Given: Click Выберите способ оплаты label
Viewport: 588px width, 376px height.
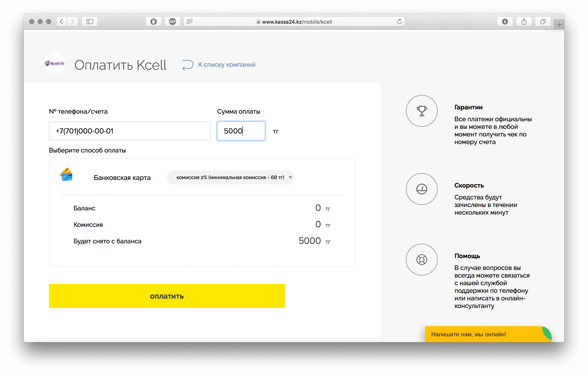Looking at the screenshot, I should click(87, 150).
